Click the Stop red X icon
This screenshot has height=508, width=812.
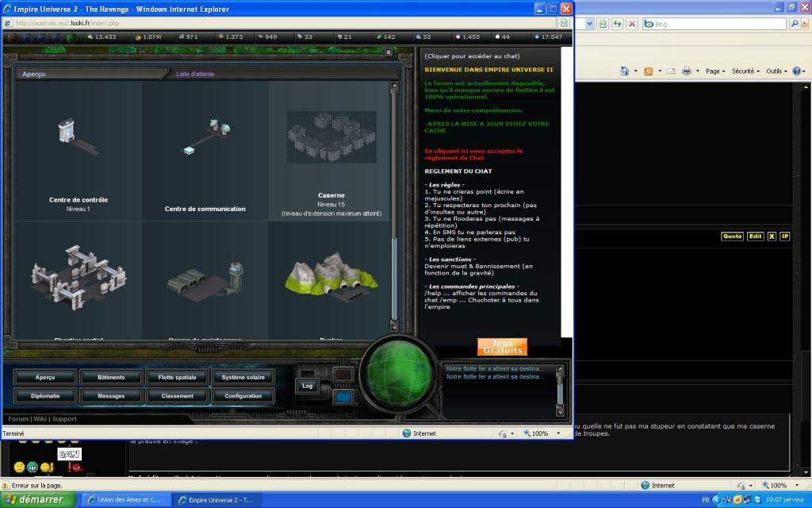click(x=632, y=24)
